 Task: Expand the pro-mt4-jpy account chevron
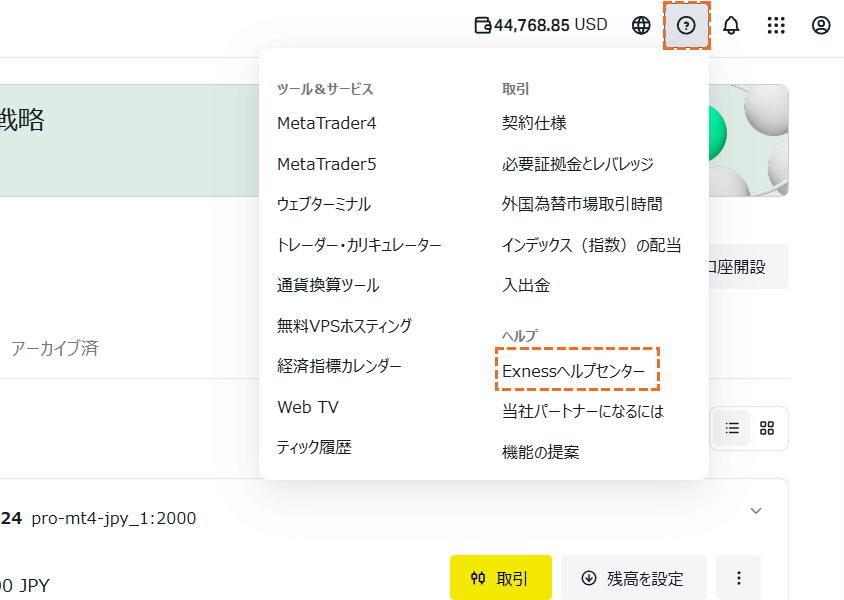756,511
